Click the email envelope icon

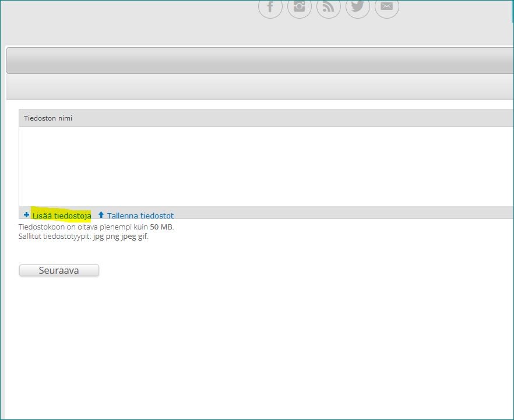[x=387, y=7]
